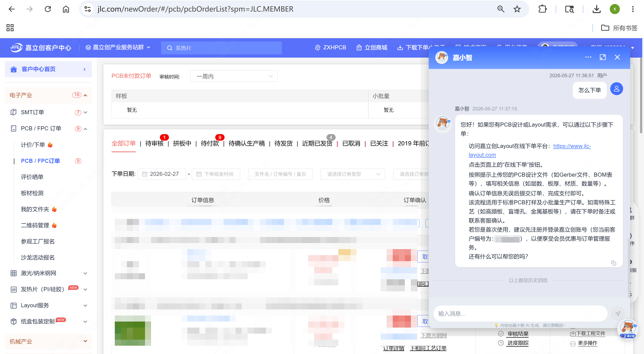The width and height of the screenshot is (644, 354).
Task: Expand the 激光/纳米钢网 sidebar section
Action: pos(48,273)
